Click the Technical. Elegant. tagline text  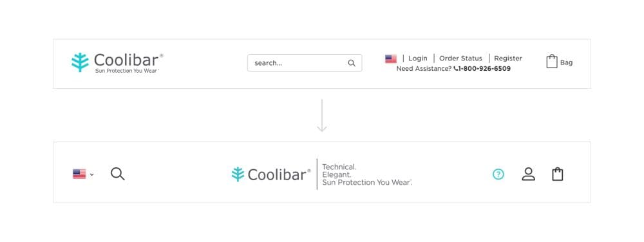click(339, 171)
